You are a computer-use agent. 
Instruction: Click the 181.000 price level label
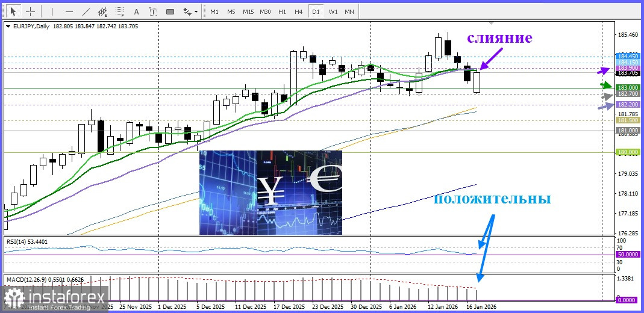(628, 130)
